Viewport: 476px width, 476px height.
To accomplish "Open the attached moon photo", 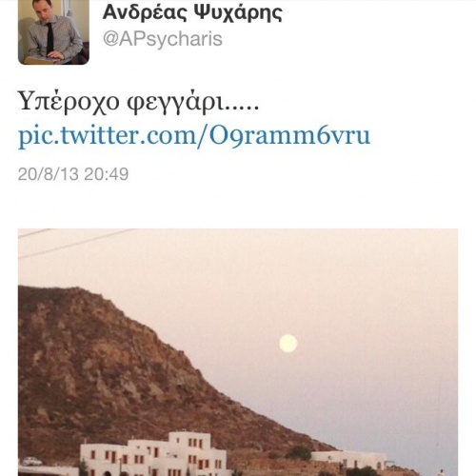I will (x=238, y=352).
